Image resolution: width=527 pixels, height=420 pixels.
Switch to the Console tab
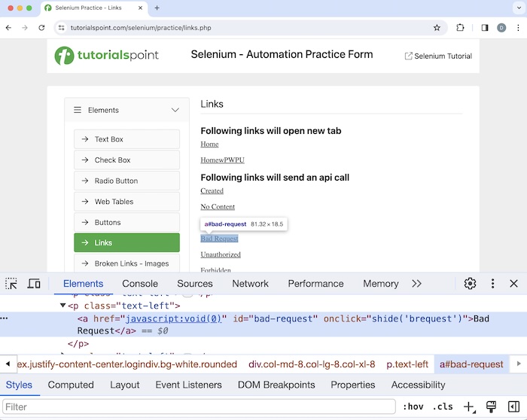pyautogui.click(x=140, y=284)
